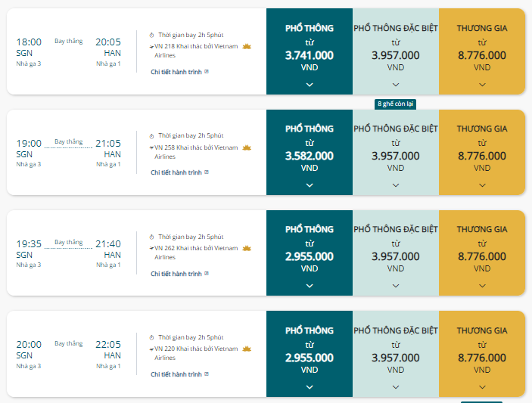Click external link icon beside 19:00 itinerary details
The width and height of the screenshot is (532, 403).
coord(206,172)
